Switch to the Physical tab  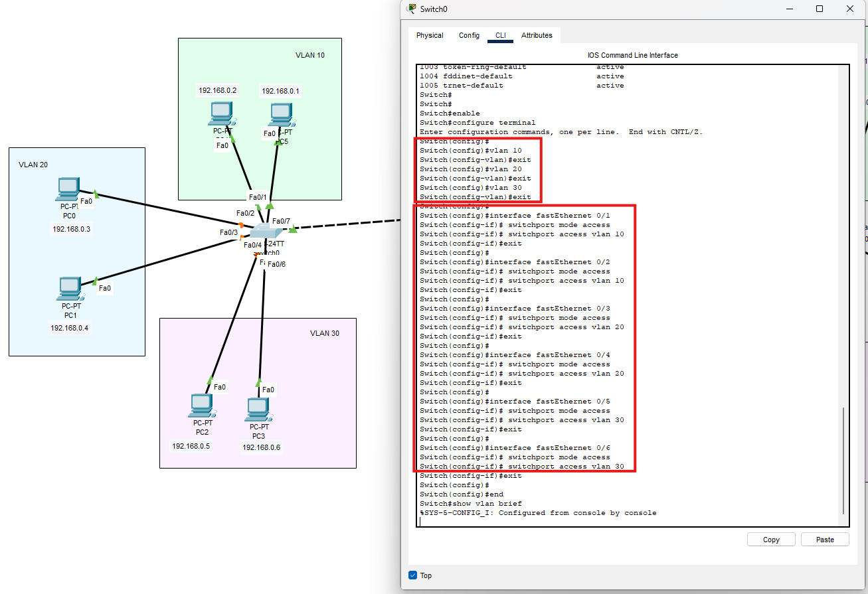(x=430, y=35)
